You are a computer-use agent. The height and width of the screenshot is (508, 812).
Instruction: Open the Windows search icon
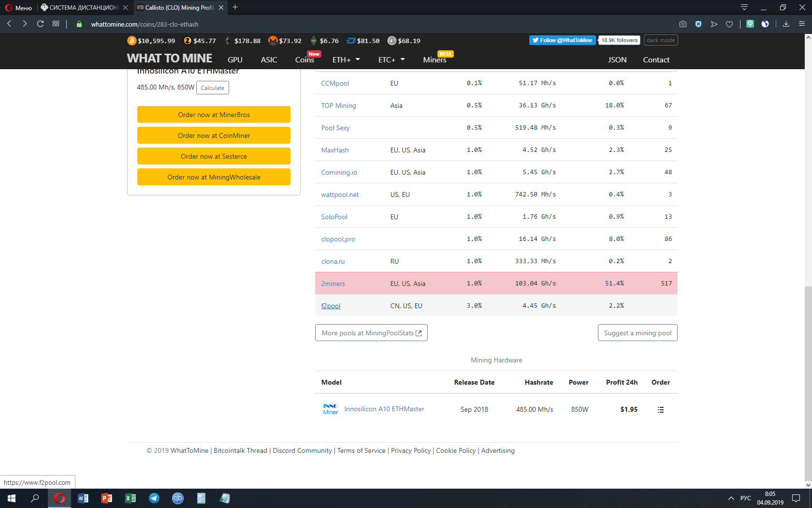35,498
